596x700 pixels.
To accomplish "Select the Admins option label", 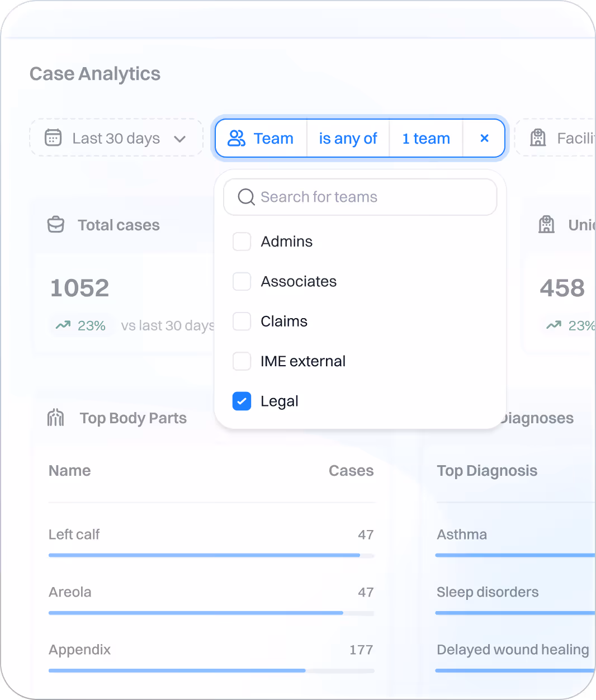I will (286, 242).
